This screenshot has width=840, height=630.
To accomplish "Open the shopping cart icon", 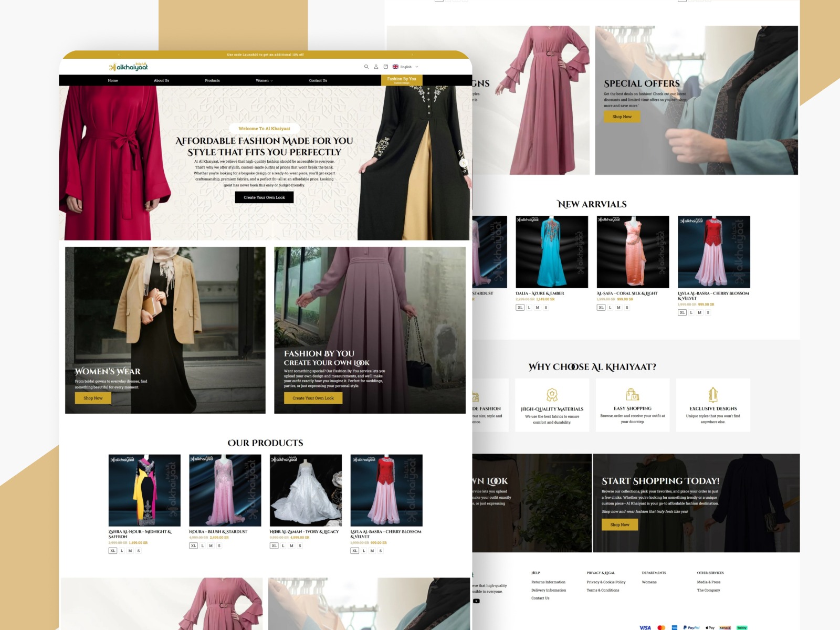I will click(386, 67).
